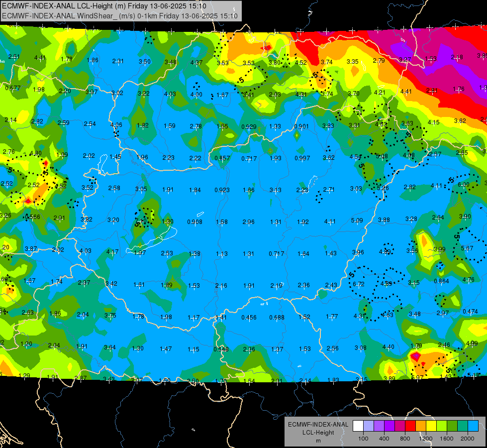Click the wind shear value 0.857
Viewport: 487px width, 448px height.
[222, 158]
